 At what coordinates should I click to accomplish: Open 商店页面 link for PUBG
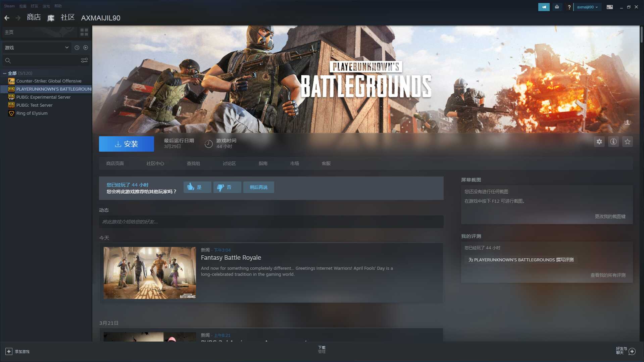coord(115,163)
